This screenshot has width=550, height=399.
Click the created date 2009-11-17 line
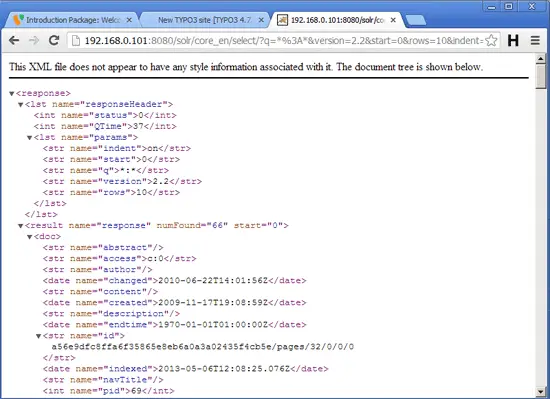click(x=175, y=303)
